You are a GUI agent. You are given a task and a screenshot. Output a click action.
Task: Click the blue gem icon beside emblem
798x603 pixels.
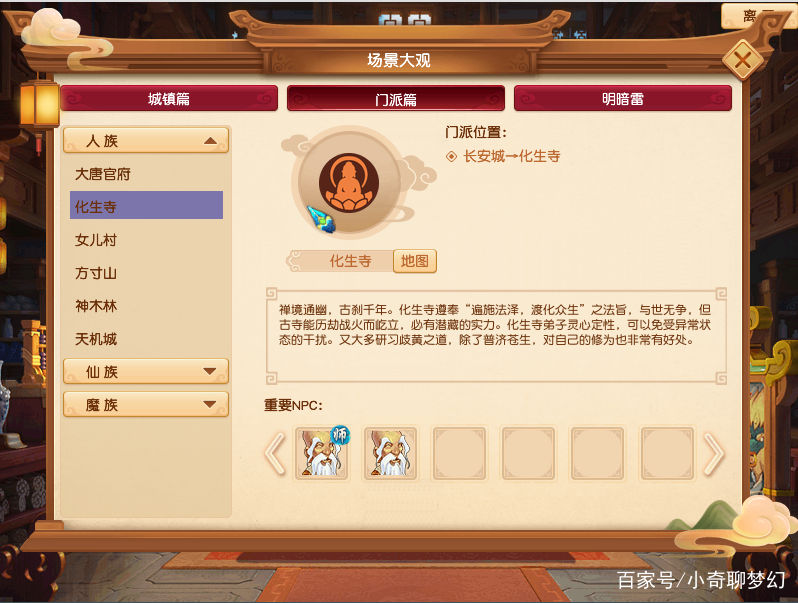tap(322, 219)
